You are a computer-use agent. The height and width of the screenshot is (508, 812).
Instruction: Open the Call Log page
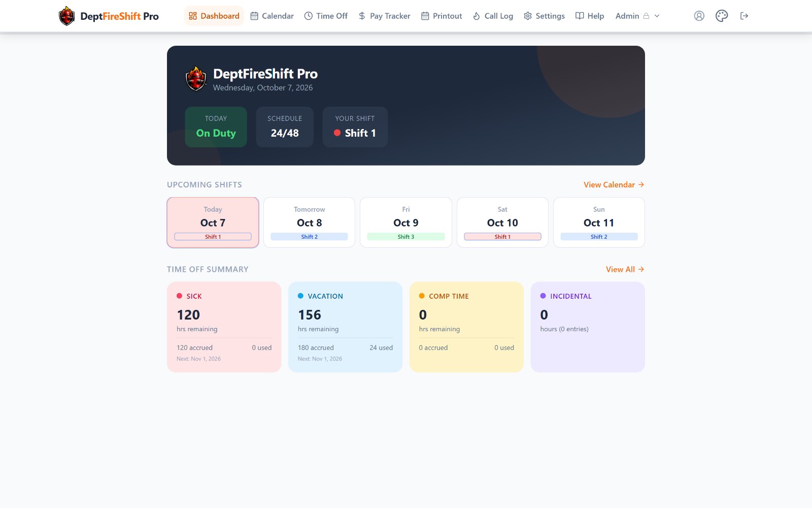[493, 16]
